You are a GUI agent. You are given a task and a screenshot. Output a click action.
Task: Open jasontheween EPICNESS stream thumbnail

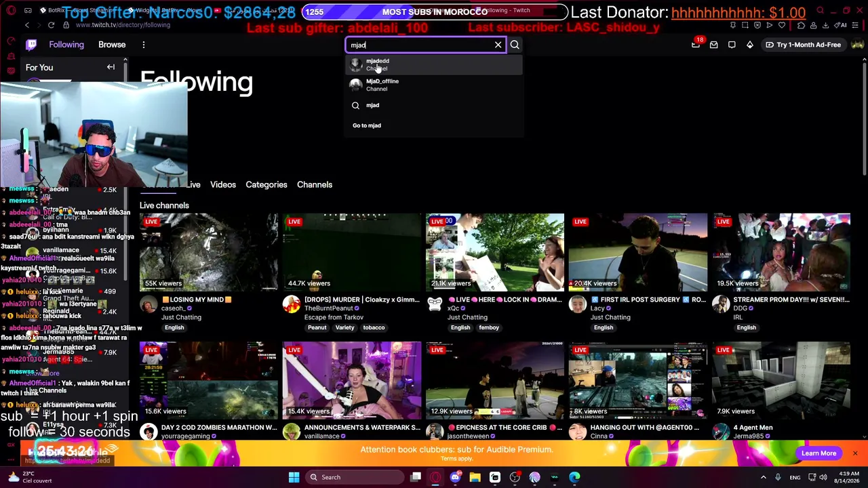[495, 380]
